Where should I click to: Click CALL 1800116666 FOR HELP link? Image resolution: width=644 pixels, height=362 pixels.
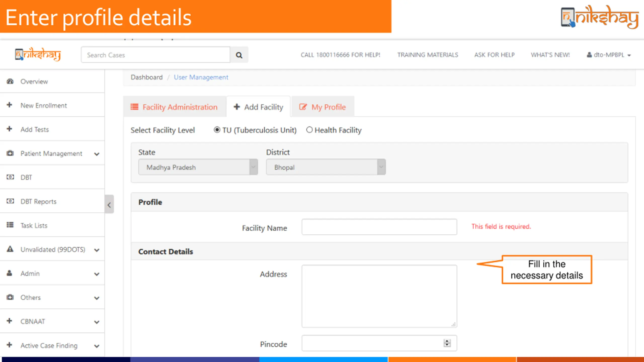coord(340,55)
